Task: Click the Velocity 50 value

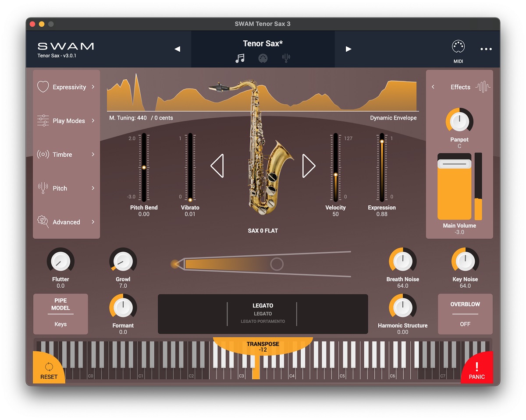Action: 336,214
